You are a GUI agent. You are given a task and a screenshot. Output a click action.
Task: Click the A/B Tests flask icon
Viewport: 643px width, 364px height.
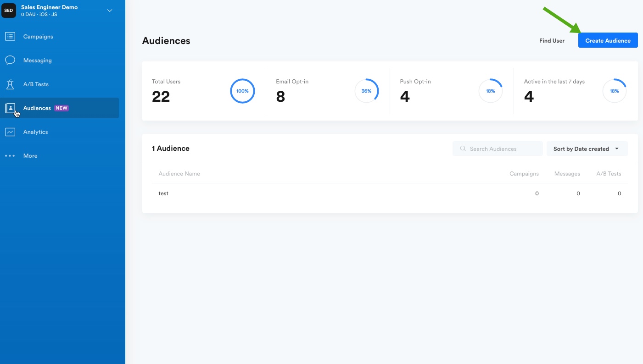(10, 84)
